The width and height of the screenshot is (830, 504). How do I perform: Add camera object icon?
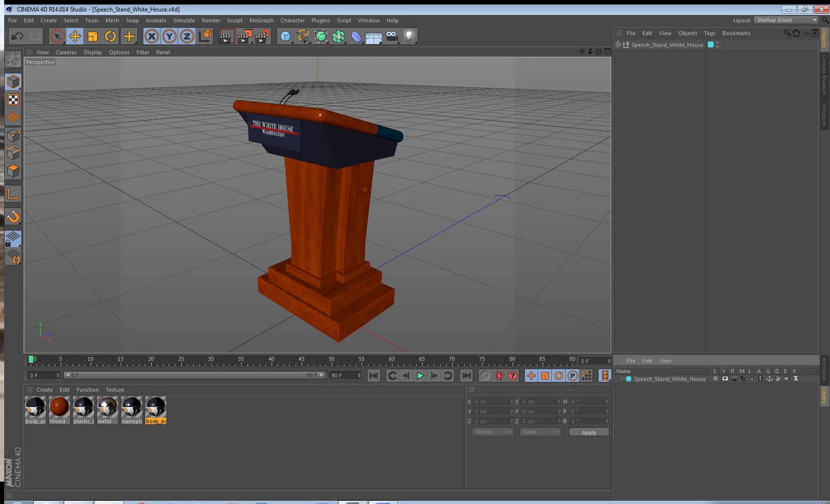click(x=392, y=36)
